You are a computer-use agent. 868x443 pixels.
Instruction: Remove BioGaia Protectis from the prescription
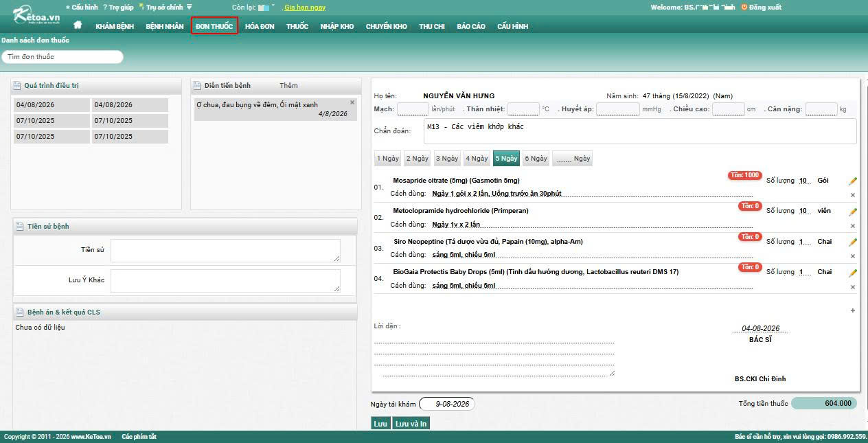[x=853, y=286]
